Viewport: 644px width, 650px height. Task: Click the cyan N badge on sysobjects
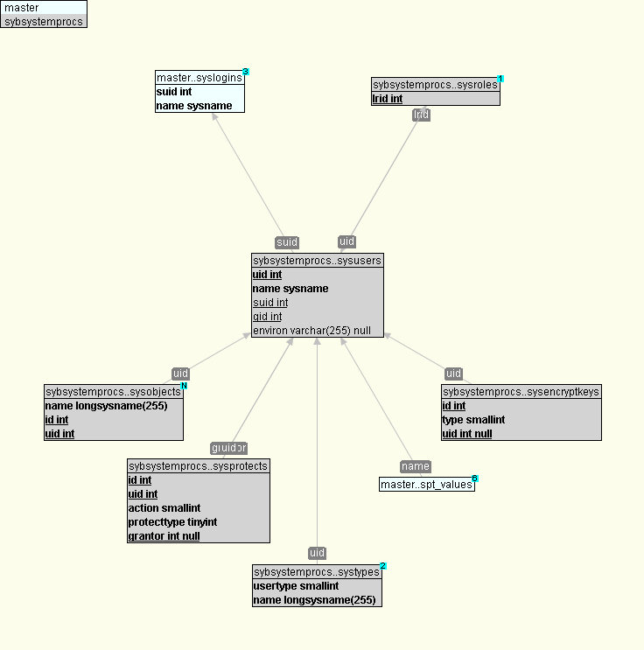click(x=184, y=386)
